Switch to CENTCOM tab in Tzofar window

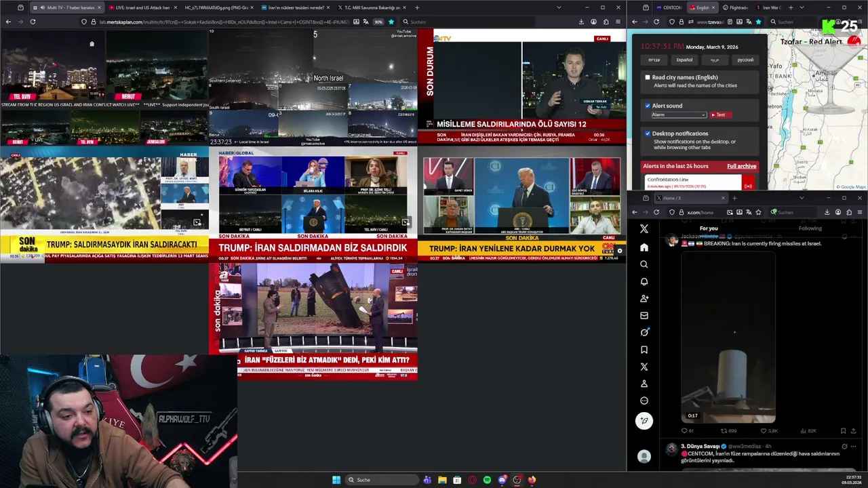pyautogui.click(x=668, y=7)
